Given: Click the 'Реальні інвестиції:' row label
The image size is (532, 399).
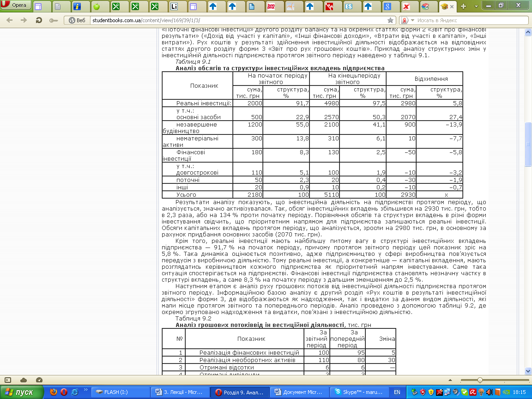Looking at the screenshot, I should (x=204, y=103).
